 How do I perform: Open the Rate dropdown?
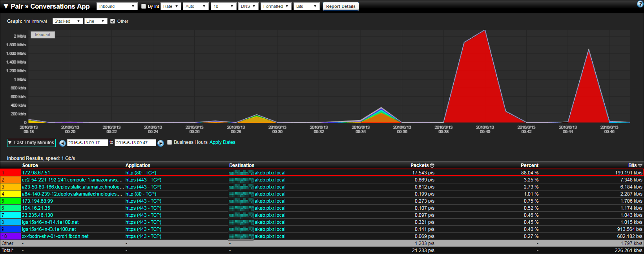tap(171, 6)
